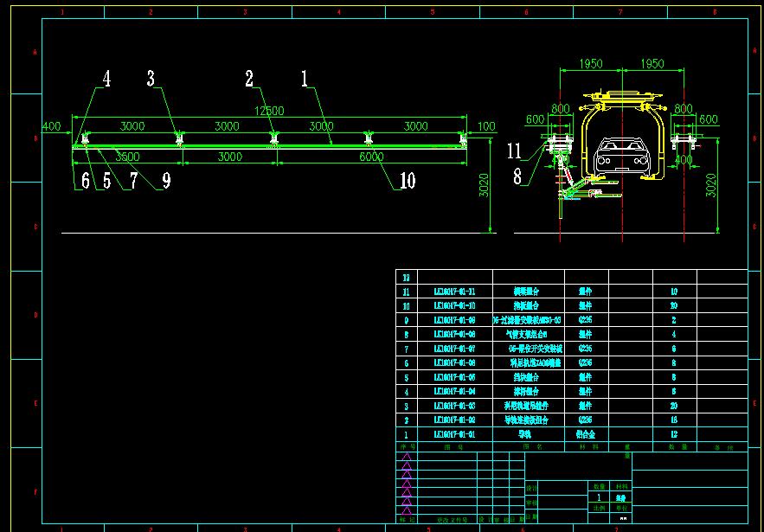Screen dimensions: 764x532
Task: Select the 3020 height dimension of the long elevation
Action: [484, 185]
